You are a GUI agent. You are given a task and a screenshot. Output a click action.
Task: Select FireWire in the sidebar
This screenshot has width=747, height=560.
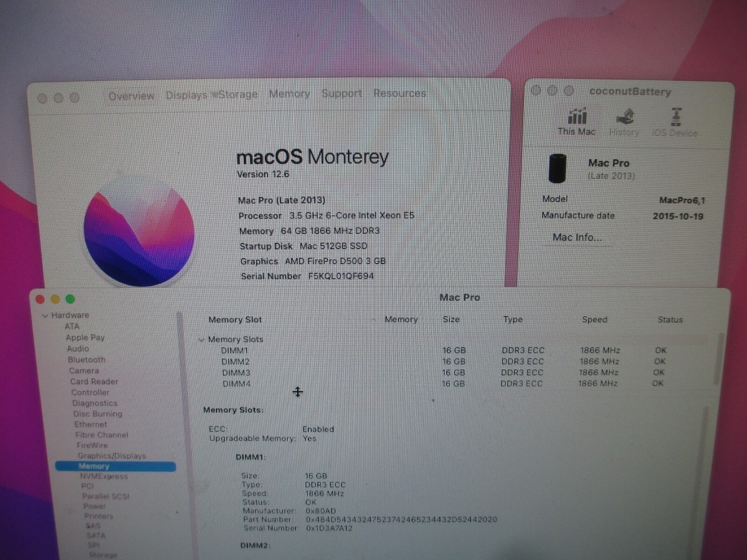pos(92,446)
